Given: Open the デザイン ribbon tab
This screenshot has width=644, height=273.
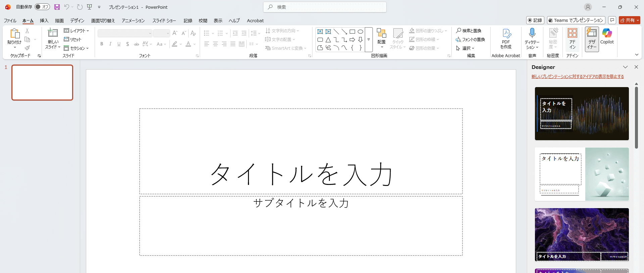Looking at the screenshot, I should (77, 21).
